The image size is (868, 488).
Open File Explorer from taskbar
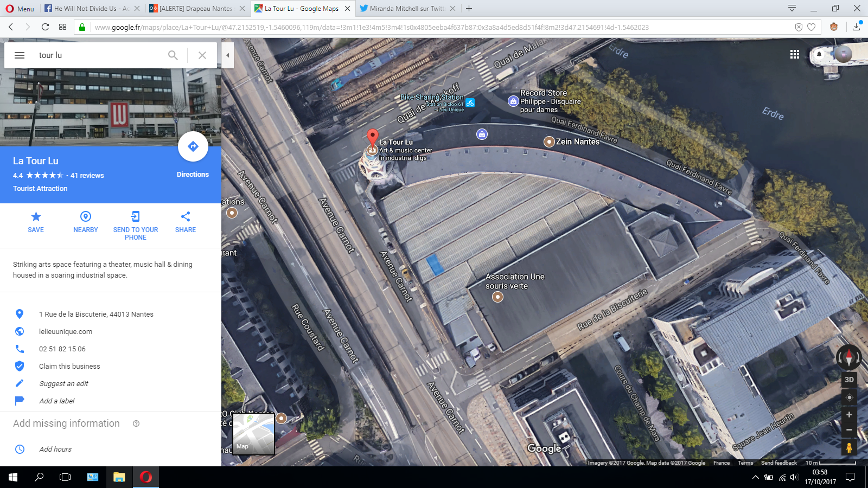pyautogui.click(x=119, y=477)
